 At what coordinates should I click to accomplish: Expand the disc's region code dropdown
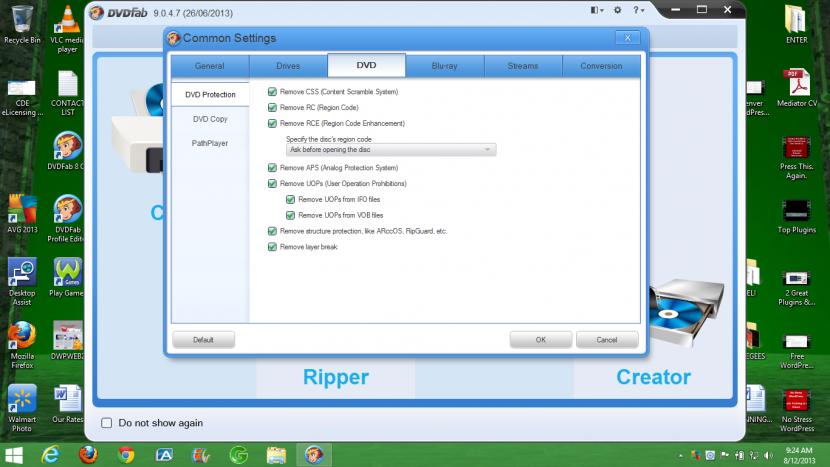391,150
